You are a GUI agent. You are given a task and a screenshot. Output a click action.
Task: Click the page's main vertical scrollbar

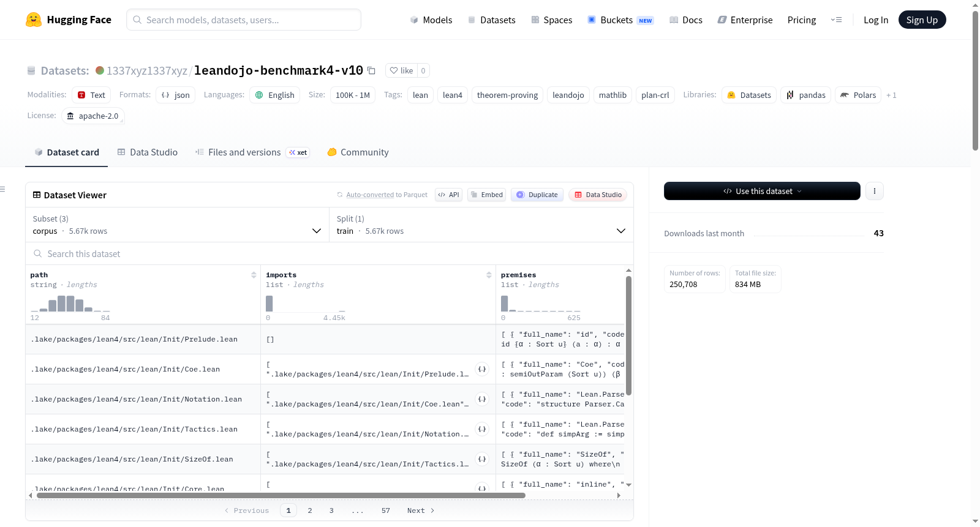click(x=975, y=80)
